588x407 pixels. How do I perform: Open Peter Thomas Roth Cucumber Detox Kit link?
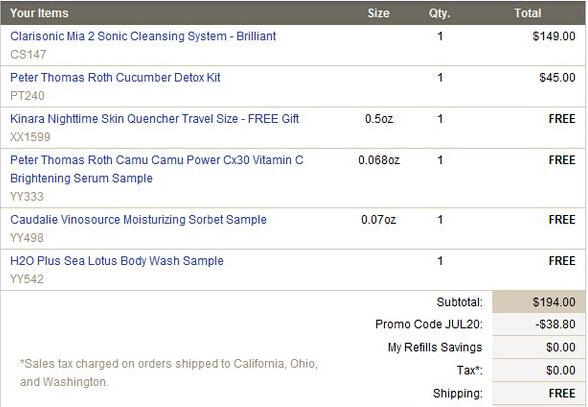coord(115,77)
